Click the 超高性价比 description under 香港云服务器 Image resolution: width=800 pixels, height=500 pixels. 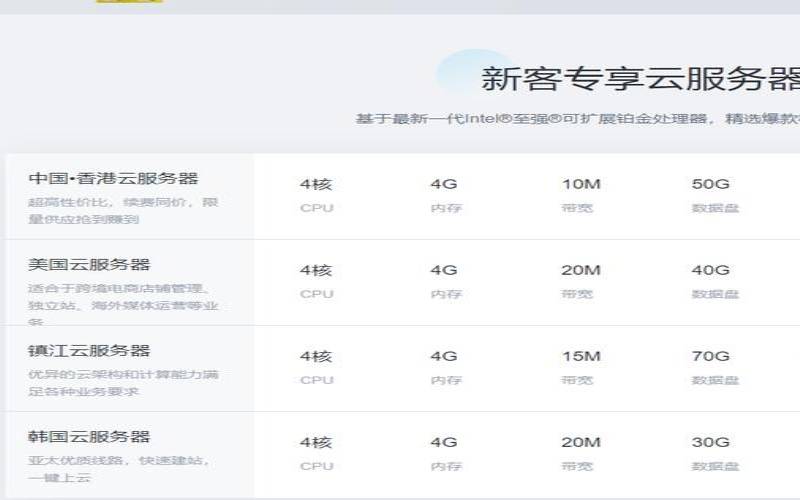click(x=123, y=210)
